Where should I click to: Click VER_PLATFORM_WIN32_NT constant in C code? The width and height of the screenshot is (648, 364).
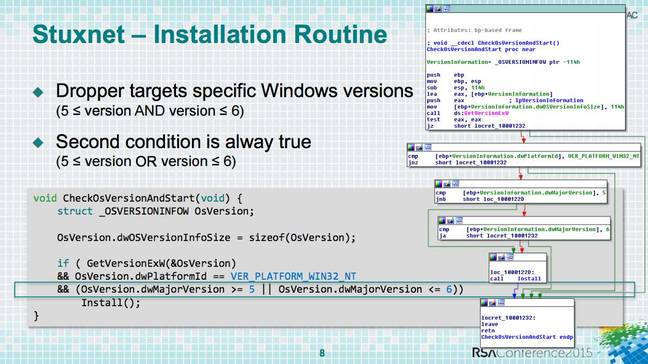pyautogui.click(x=293, y=276)
